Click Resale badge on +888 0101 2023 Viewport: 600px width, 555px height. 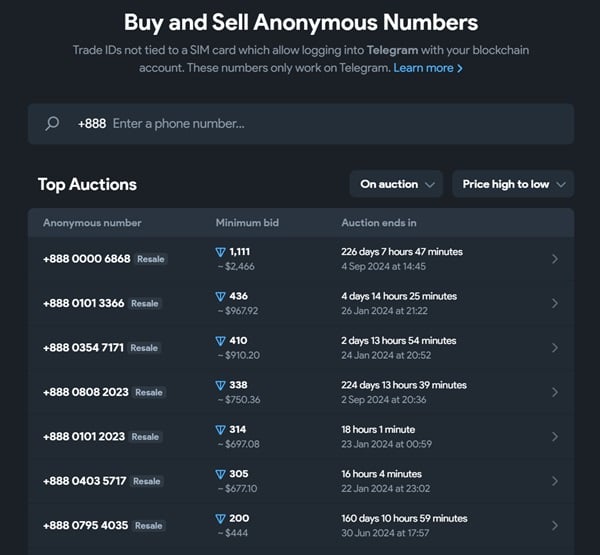pos(145,437)
